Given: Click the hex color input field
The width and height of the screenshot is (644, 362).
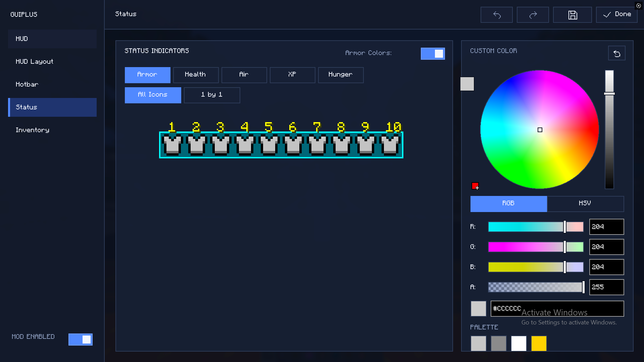Looking at the screenshot, I should coord(557,309).
